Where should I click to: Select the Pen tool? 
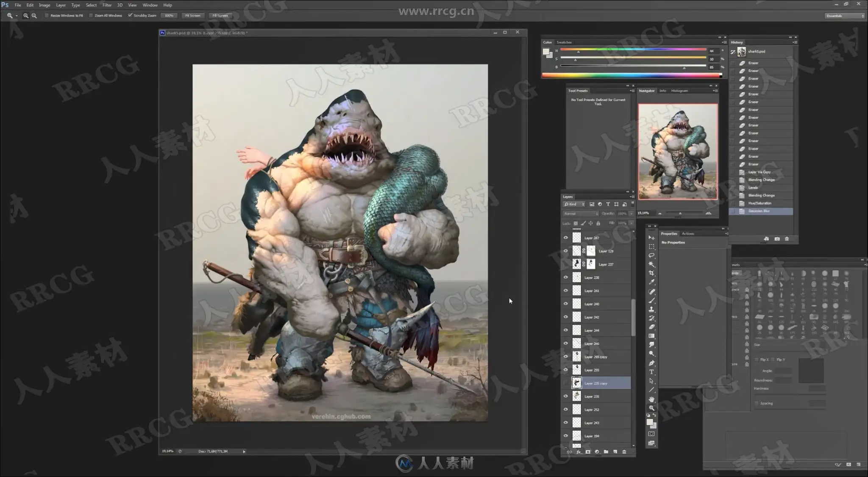tap(651, 363)
